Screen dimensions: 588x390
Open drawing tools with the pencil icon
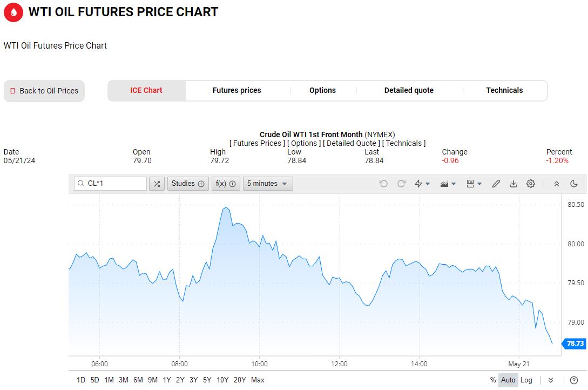[x=496, y=184]
